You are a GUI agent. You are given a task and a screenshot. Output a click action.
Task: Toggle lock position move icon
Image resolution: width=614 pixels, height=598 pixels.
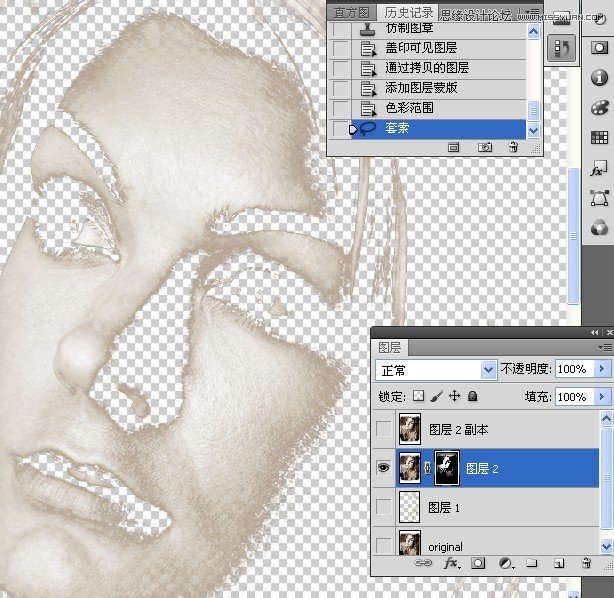point(454,396)
